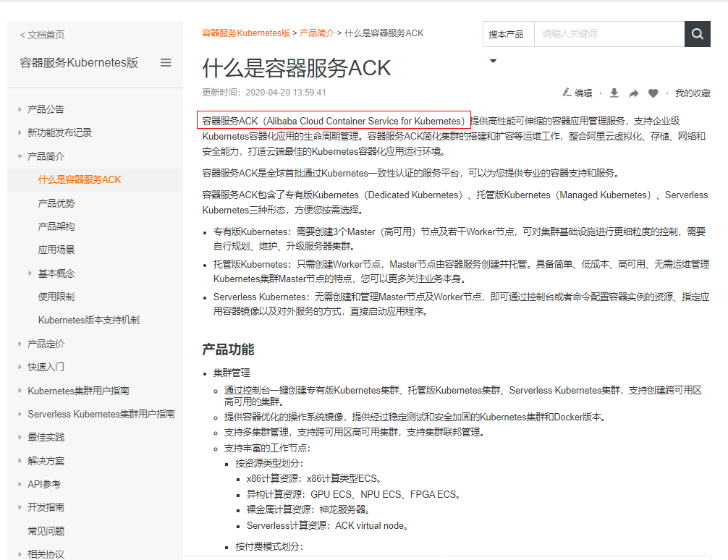Viewport: 728px width, 560px height.
Task: Open 产品优势 sidebar page
Action: point(56,203)
